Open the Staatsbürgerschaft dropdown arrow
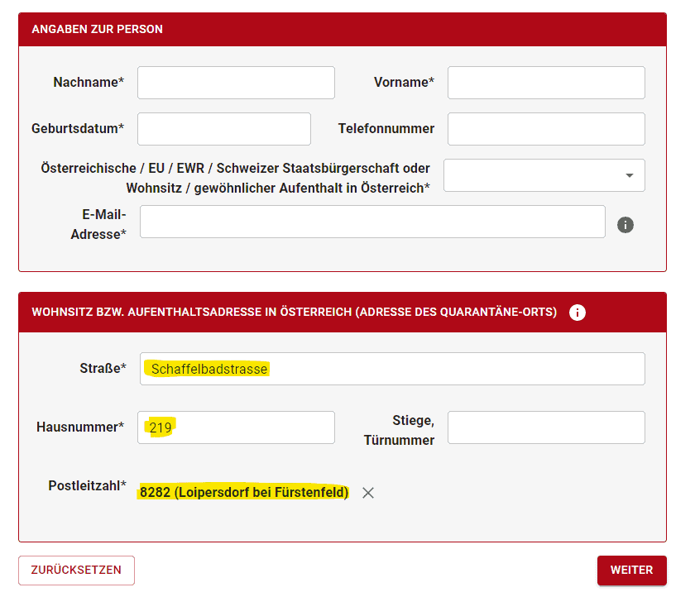The image size is (695, 616). pyautogui.click(x=629, y=175)
